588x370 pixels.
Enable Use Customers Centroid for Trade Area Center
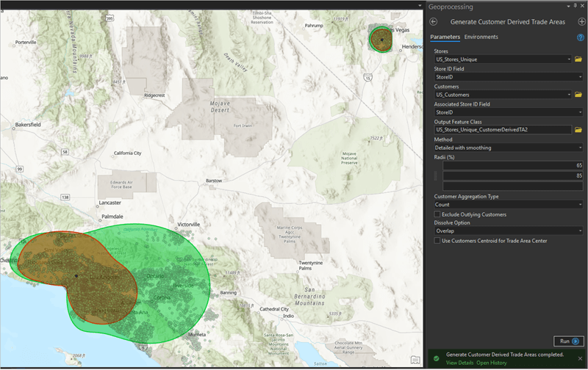click(x=437, y=240)
